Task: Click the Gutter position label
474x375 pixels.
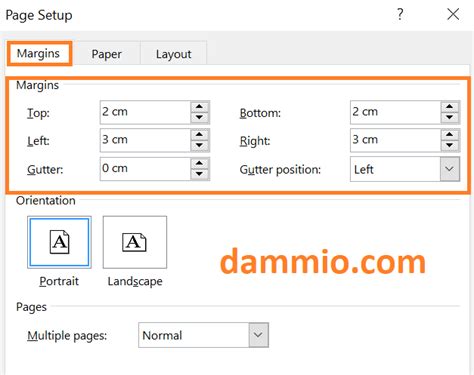Action: (x=280, y=170)
